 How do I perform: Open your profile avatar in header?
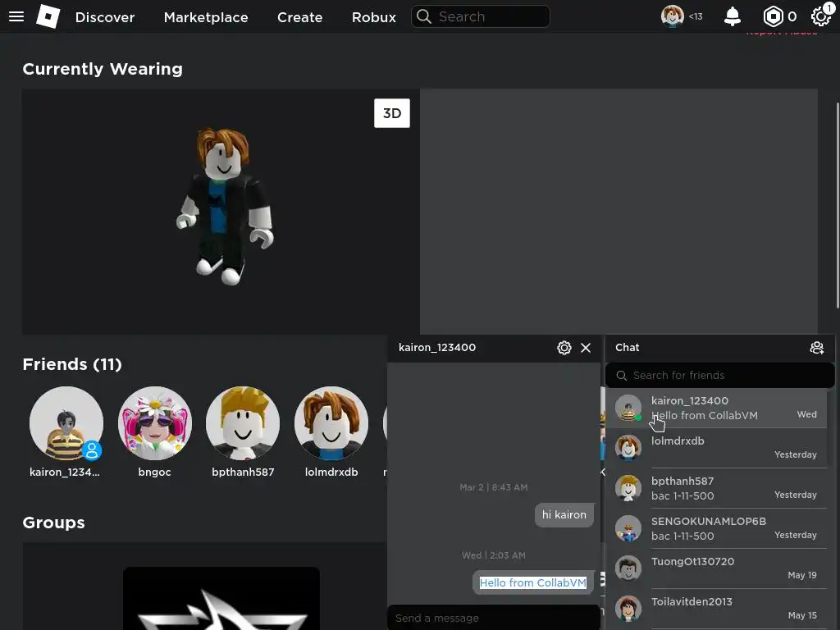coord(672,16)
